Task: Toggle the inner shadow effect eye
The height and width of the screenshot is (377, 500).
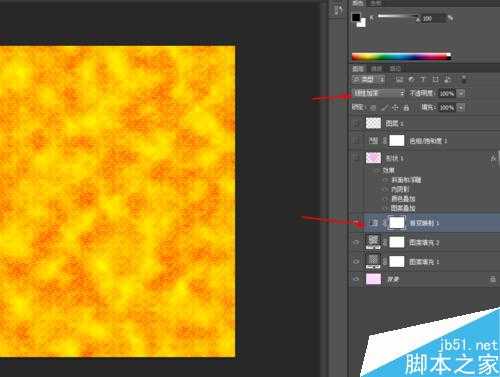Action: coord(386,189)
